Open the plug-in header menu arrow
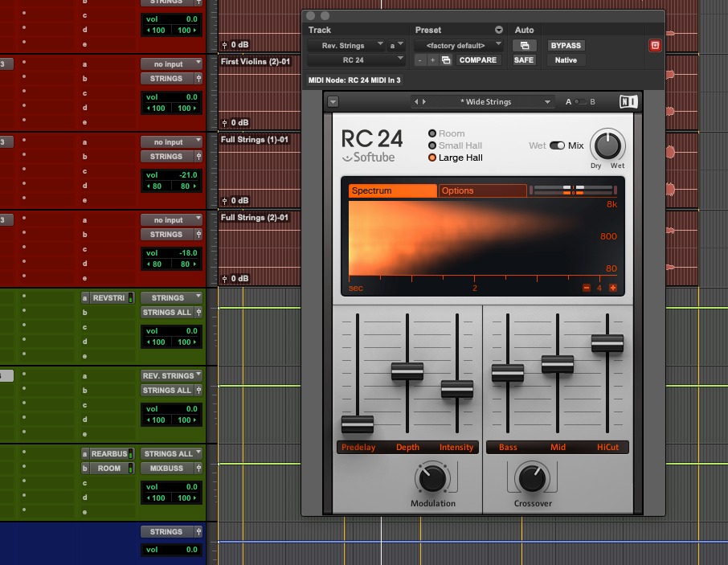The width and height of the screenshot is (728, 565). tap(333, 102)
